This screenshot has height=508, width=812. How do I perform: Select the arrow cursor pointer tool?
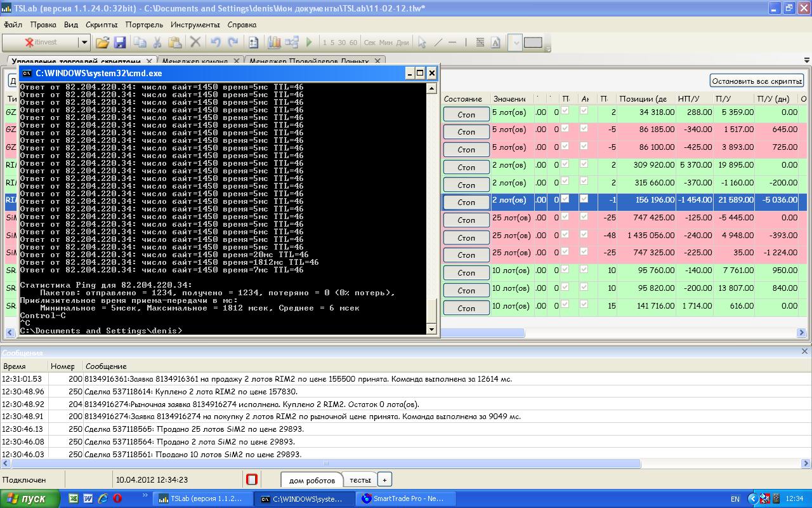[x=422, y=43]
